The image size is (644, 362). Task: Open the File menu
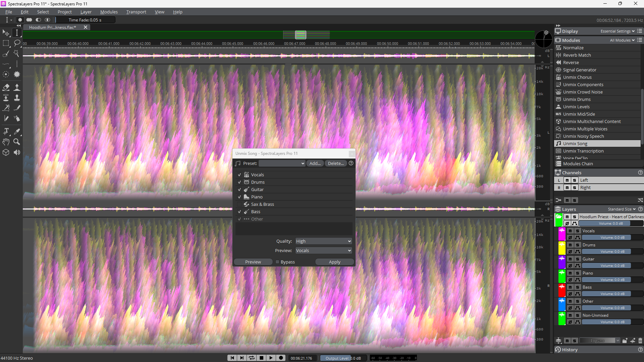point(9,12)
